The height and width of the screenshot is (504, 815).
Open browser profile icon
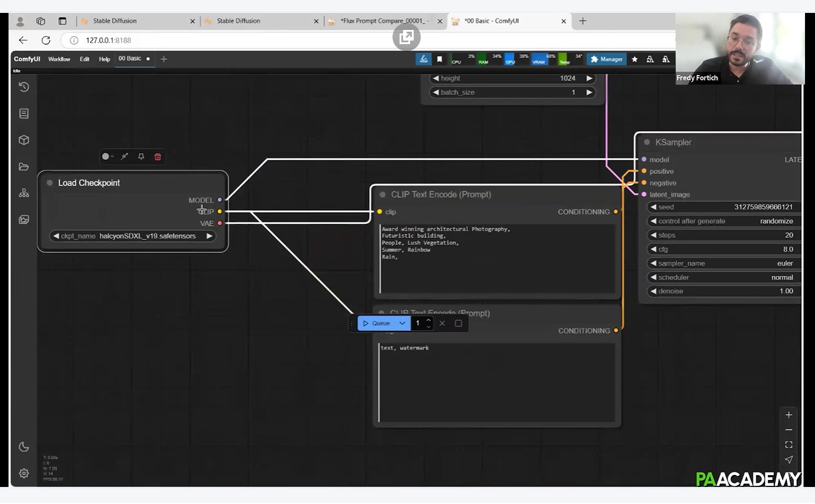click(20, 21)
